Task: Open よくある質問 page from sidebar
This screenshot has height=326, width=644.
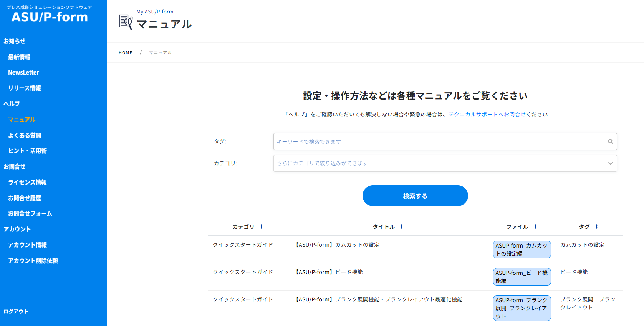Action: click(x=25, y=135)
